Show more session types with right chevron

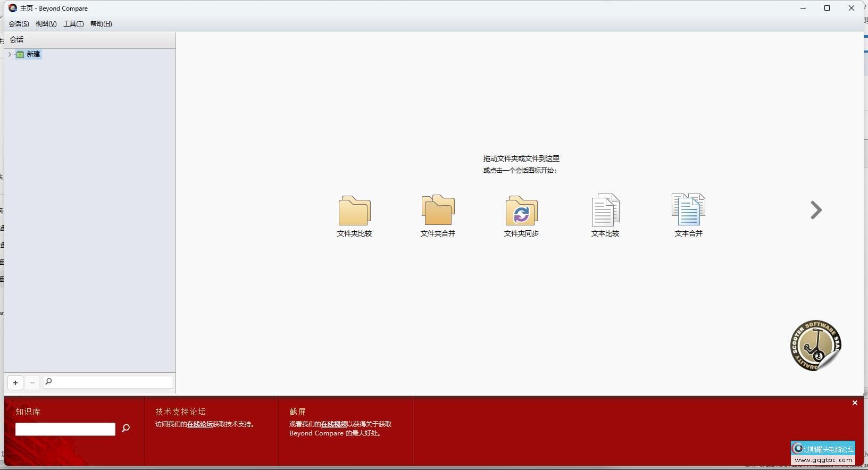click(816, 210)
